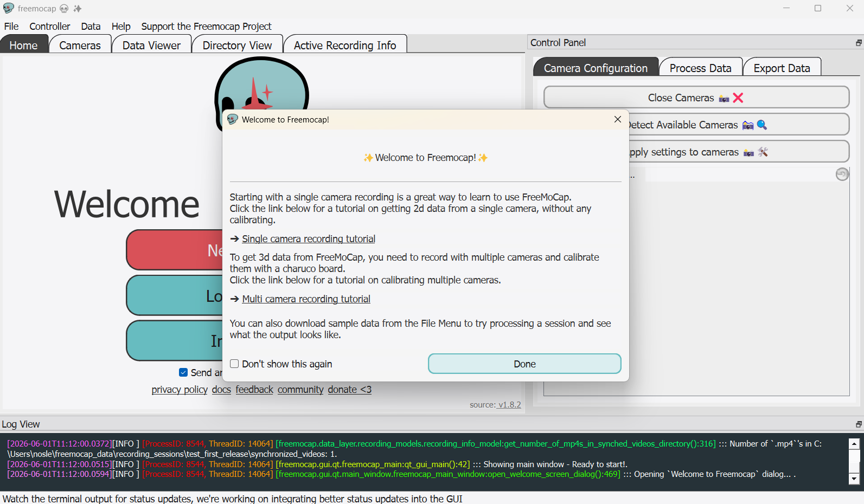Click the Log View panel title
The width and height of the screenshot is (864, 504).
tap(21, 424)
